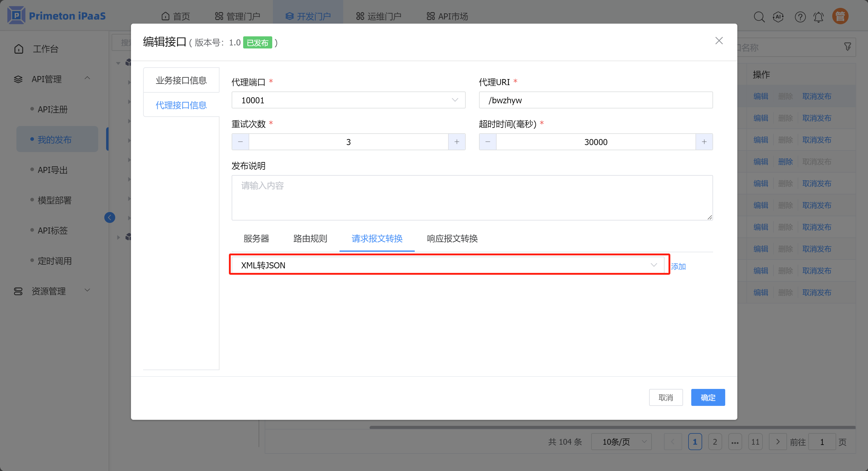Open the 代理端口 10001 dropdown
Screen dimensions: 868x471
tap(348, 100)
